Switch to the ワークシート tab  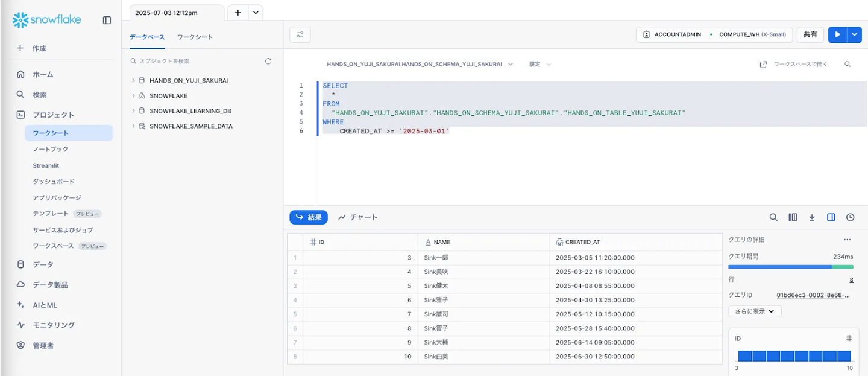tap(195, 37)
